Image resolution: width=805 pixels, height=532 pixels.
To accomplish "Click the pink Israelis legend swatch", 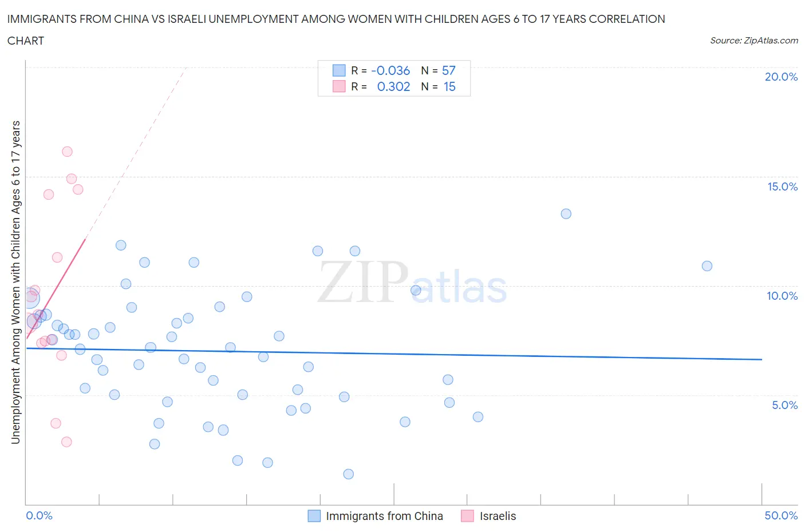I will coord(468,516).
